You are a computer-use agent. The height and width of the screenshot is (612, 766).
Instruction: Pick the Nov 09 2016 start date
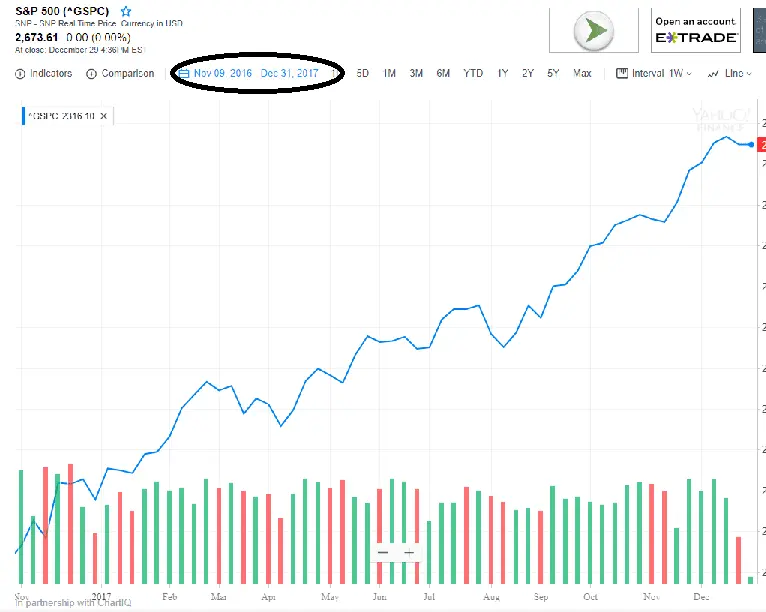[223, 73]
